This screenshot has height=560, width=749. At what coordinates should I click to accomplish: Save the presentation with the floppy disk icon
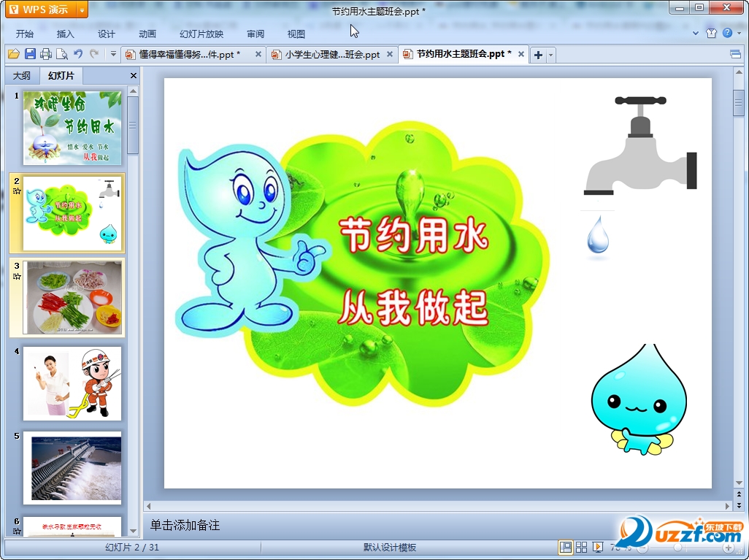click(x=30, y=54)
